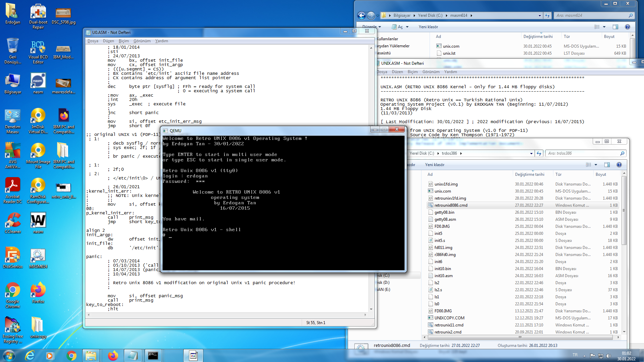
Task: Open view options dropdown in trdos386 Explorer
Action: (x=596, y=165)
